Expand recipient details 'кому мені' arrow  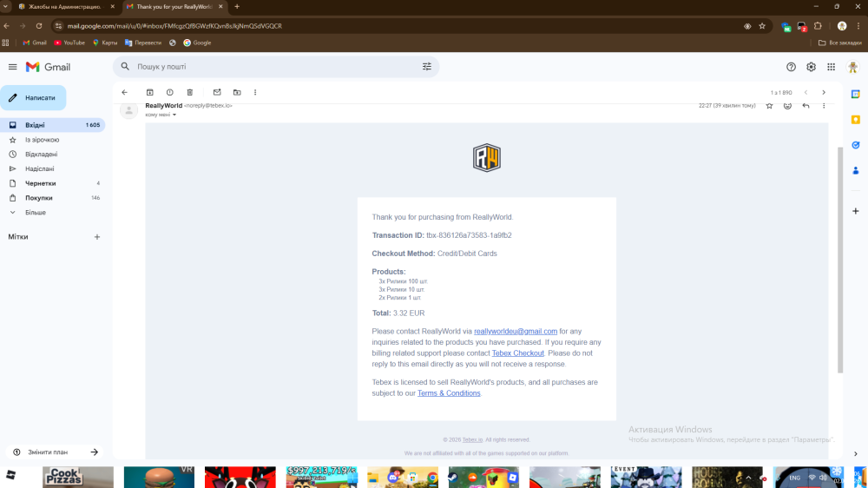tap(174, 115)
